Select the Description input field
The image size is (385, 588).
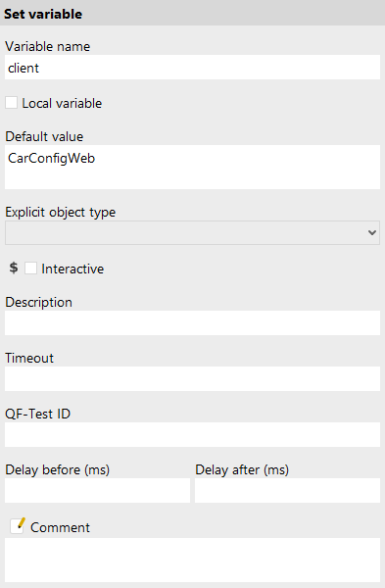(192, 322)
